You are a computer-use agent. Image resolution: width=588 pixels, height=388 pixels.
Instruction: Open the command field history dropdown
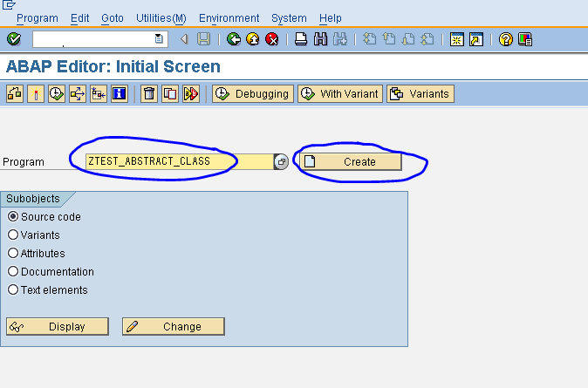(159, 38)
